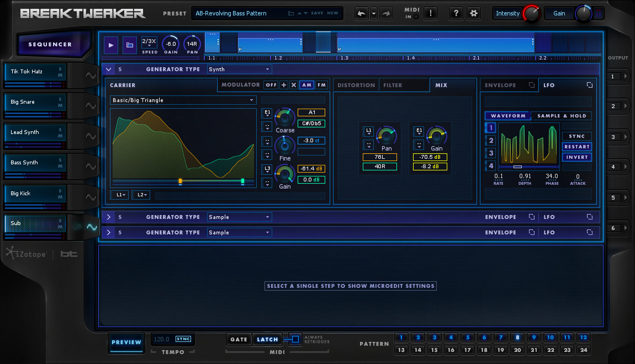The height and width of the screenshot is (364, 635).
Task: Select LFO slot 1
Action: (x=490, y=128)
